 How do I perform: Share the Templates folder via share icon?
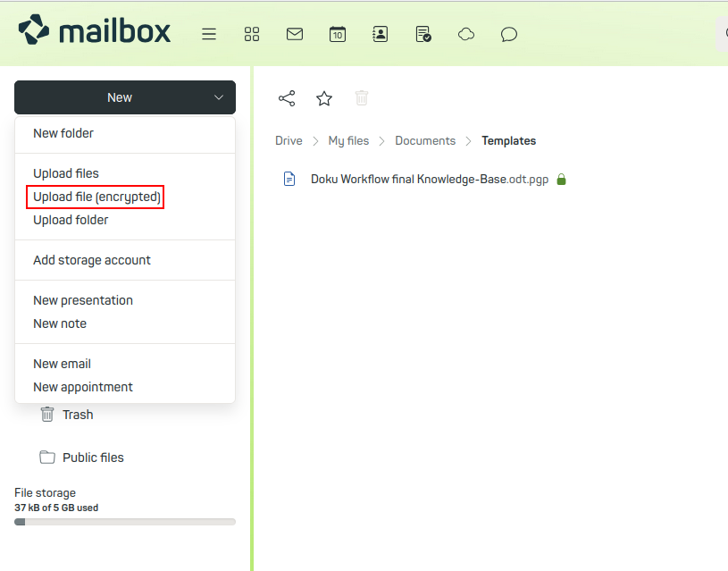click(287, 98)
